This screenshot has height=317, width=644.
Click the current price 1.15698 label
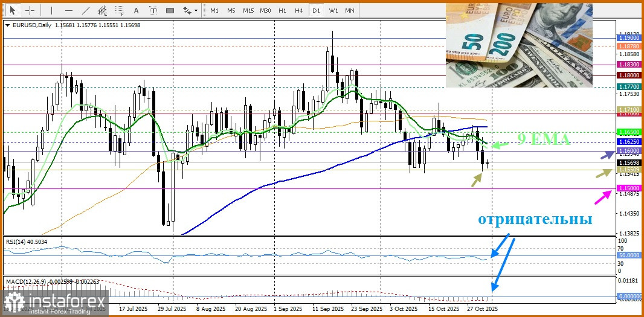[x=628, y=162]
